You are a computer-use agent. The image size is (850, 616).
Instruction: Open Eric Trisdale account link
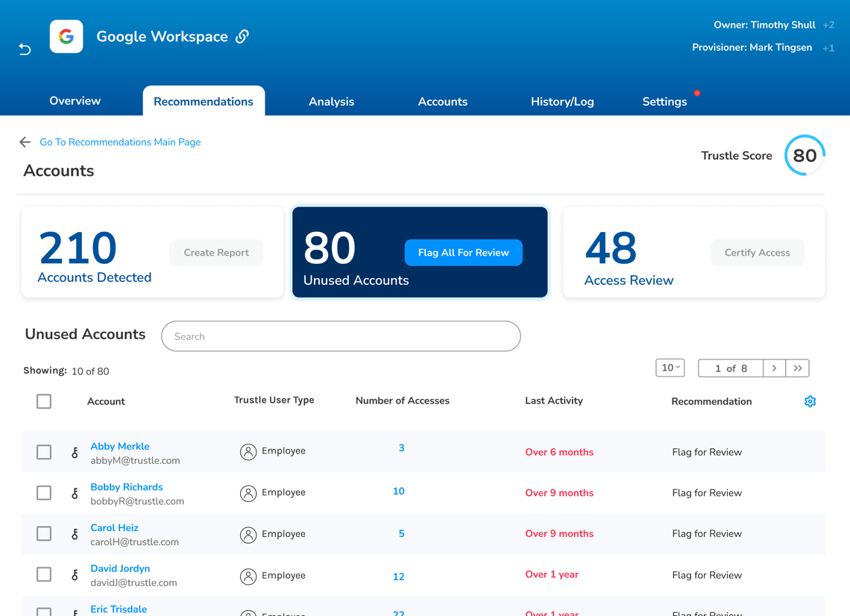click(x=119, y=609)
